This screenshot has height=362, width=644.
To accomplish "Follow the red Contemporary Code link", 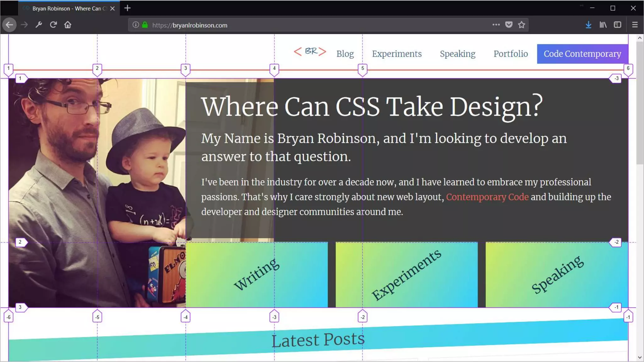I will click(x=487, y=197).
